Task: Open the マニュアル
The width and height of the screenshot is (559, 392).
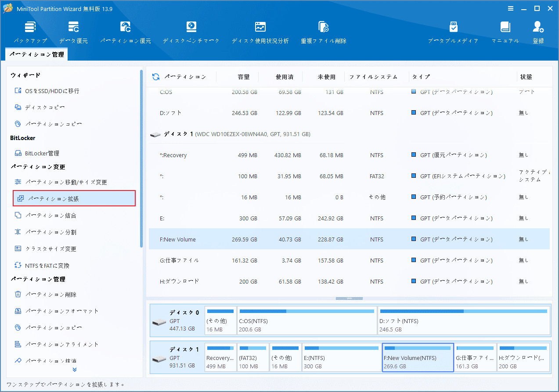Action: tap(505, 32)
